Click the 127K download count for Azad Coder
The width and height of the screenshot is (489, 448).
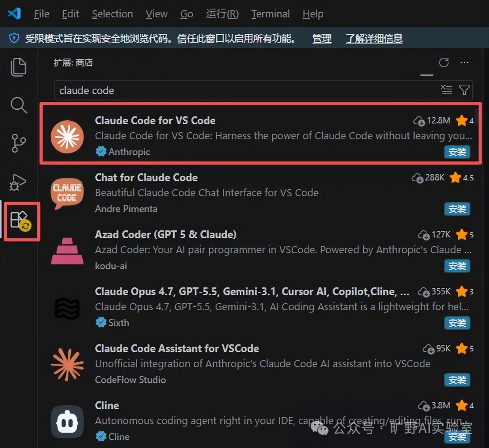[434, 235]
